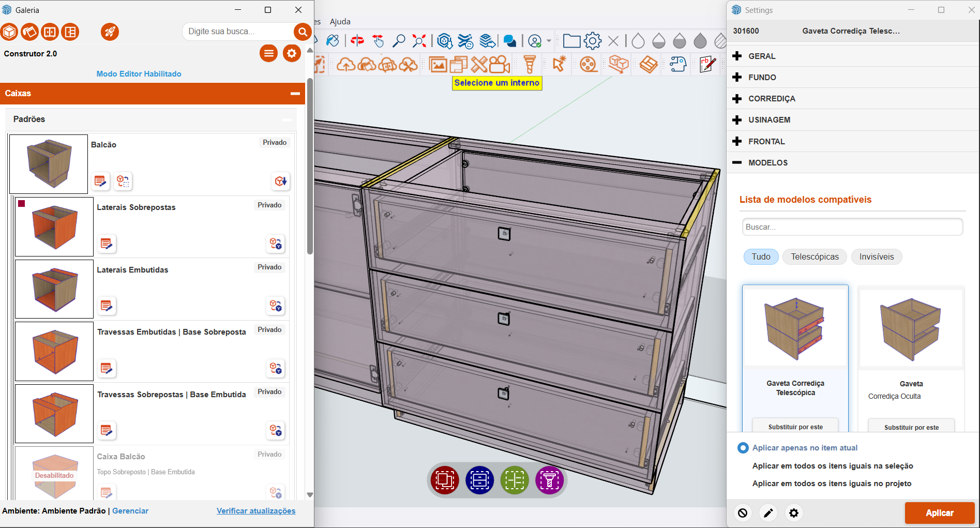Click the orange search magnifier in Galeria
Screen dimensions: 980x528
click(x=302, y=32)
